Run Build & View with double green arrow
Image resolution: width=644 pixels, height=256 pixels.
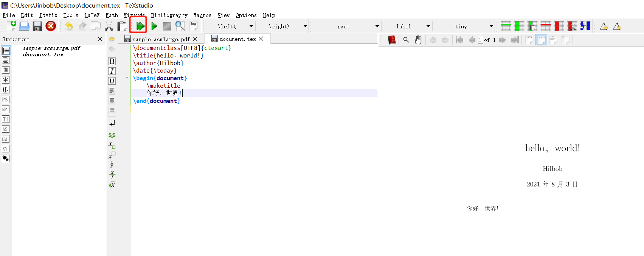click(x=140, y=26)
